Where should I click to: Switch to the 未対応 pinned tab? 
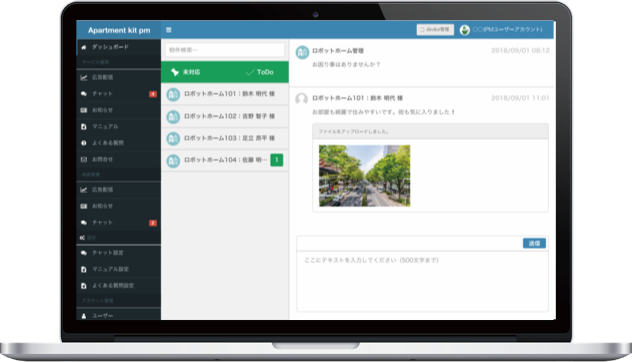pyautogui.click(x=186, y=72)
